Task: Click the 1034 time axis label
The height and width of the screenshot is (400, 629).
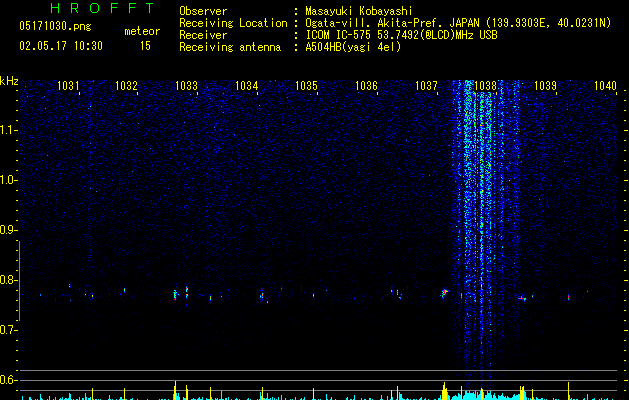Action: (246, 86)
